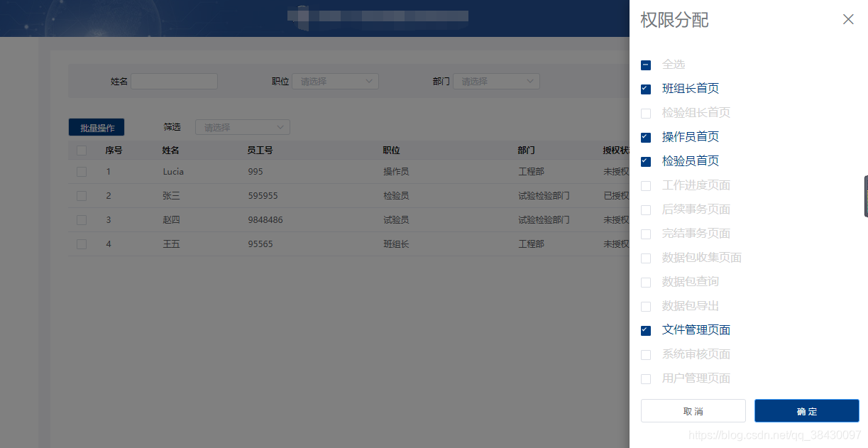The height and width of the screenshot is (448, 868).
Task: Open the 部门 dropdown selector
Action: click(x=496, y=81)
